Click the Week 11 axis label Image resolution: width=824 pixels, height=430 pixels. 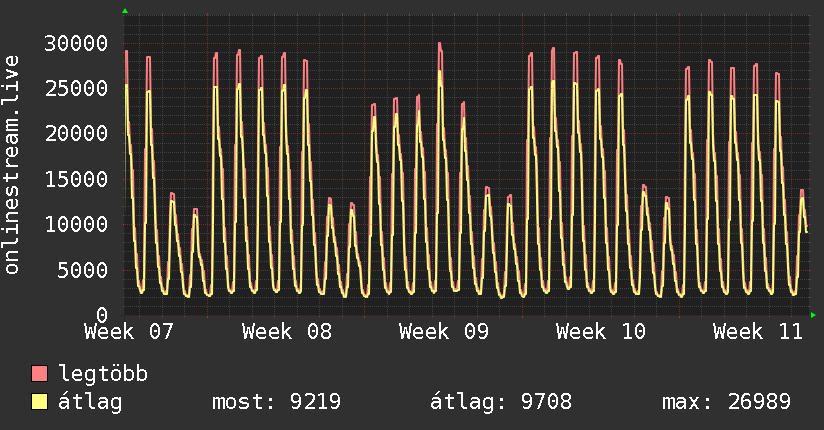coord(758,332)
